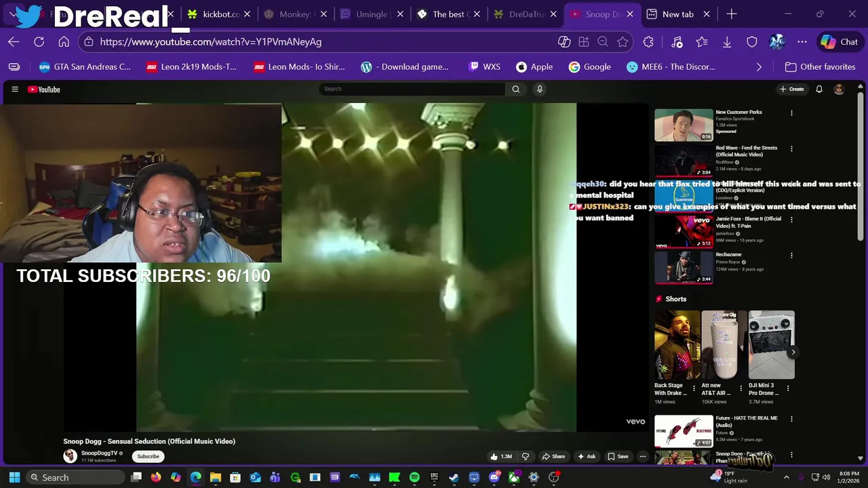This screenshot has height=488, width=868.
Task: Save the video to a playlist
Action: click(x=618, y=456)
